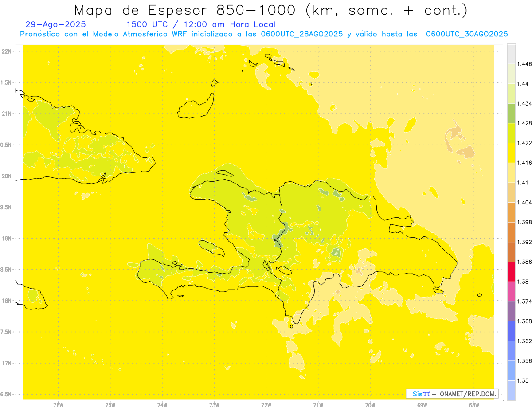Viewport: 532px width, 411px height.
Task: Click the '21N' latitude label
Action: click(7, 114)
